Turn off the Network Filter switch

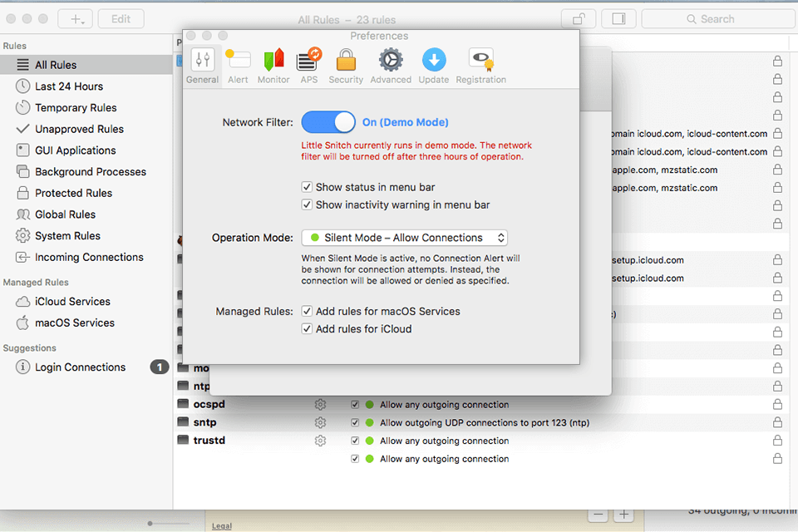click(328, 122)
